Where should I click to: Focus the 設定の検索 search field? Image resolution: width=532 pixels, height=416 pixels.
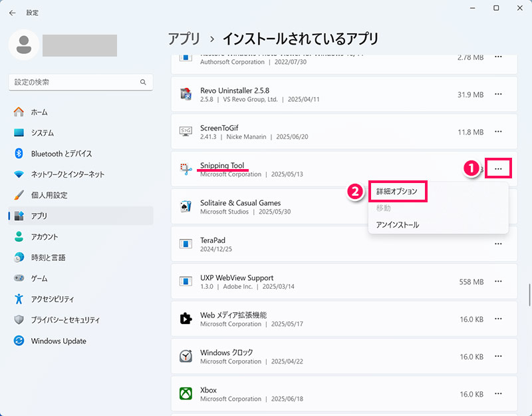click(80, 82)
